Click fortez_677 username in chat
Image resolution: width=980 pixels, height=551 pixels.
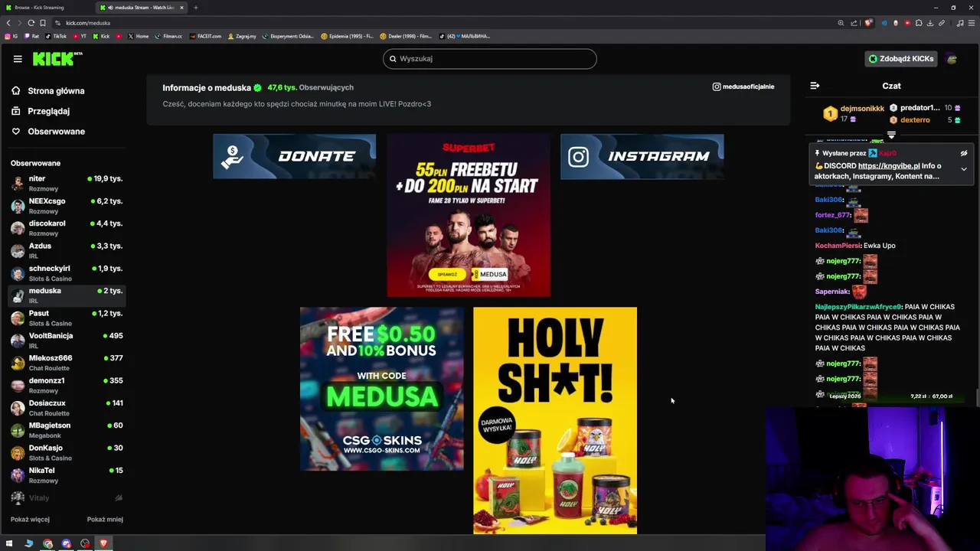pos(832,215)
